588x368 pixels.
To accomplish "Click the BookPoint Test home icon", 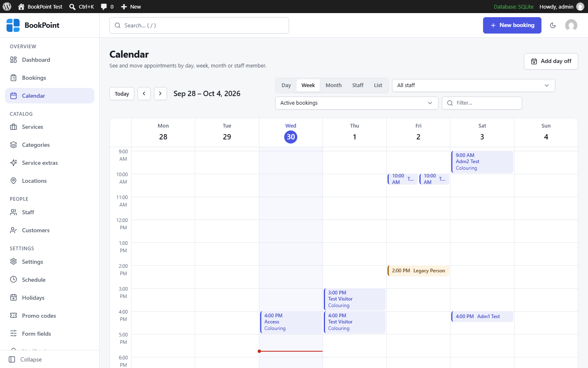I will pos(21,7).
